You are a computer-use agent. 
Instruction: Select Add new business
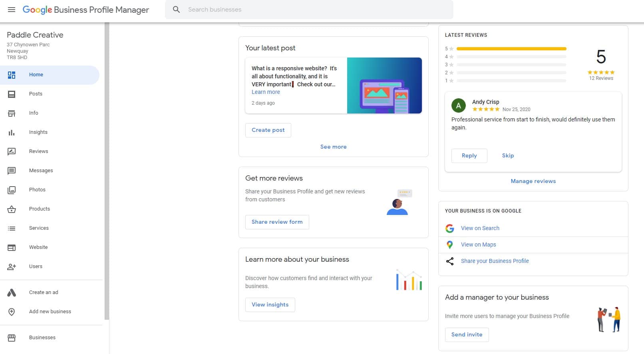50,312
